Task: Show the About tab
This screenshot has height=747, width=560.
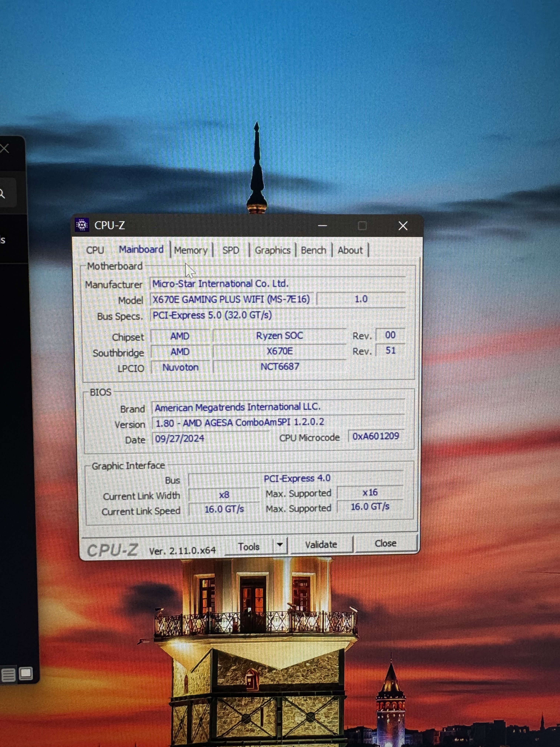Action: click(350, 251)
